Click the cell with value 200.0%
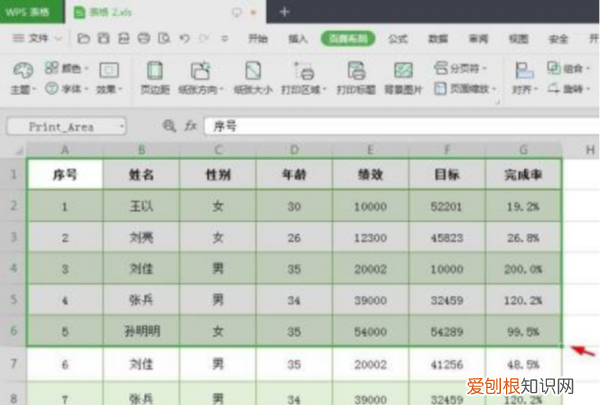 click(x=523, y=269)
